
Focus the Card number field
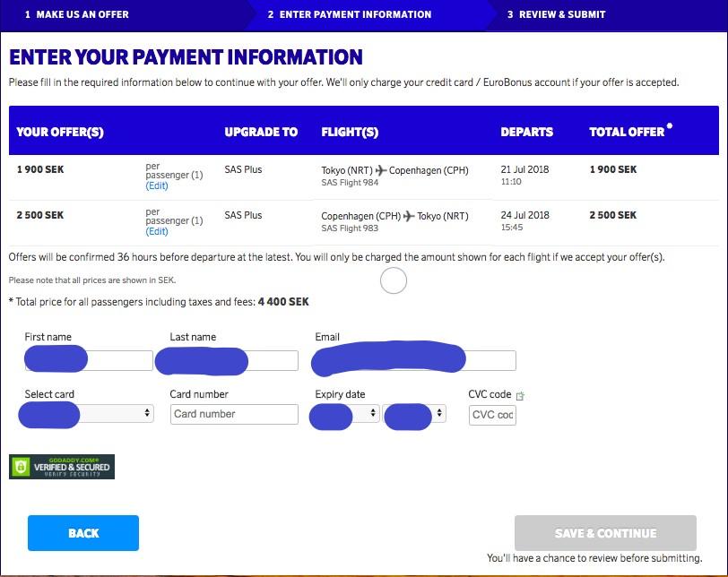point(234,414)
